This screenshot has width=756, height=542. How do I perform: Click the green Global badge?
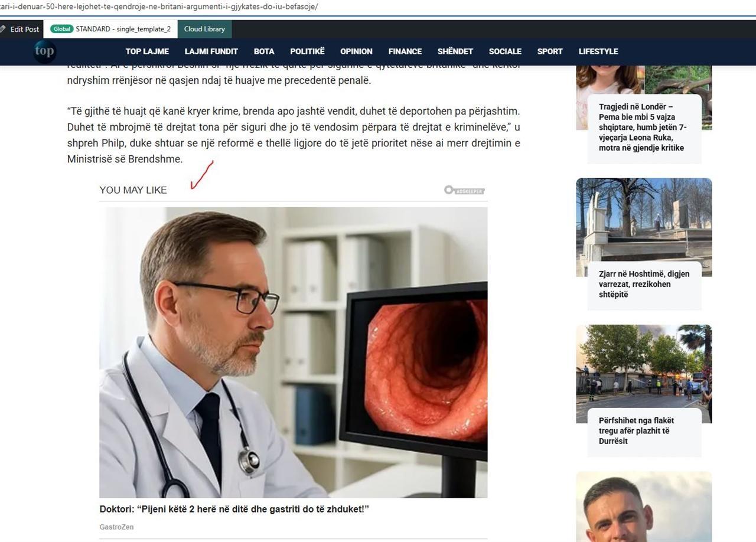[61, 29]
